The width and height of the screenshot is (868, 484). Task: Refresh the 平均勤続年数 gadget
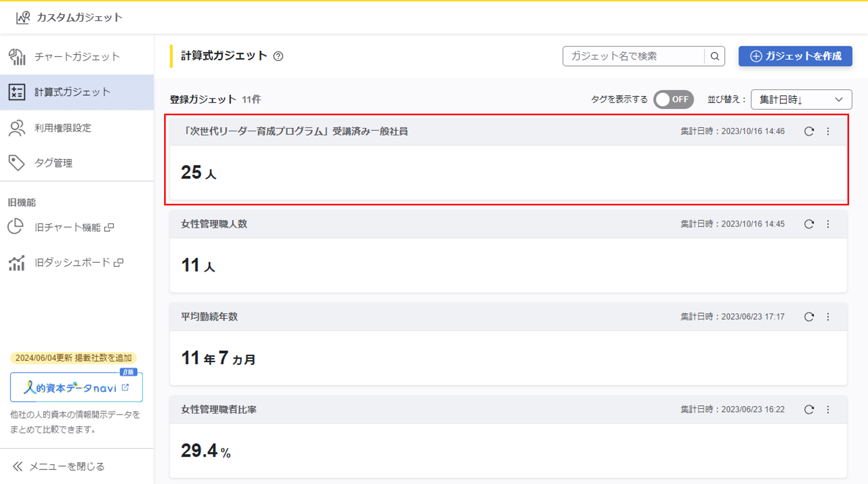tap(809, 317)
